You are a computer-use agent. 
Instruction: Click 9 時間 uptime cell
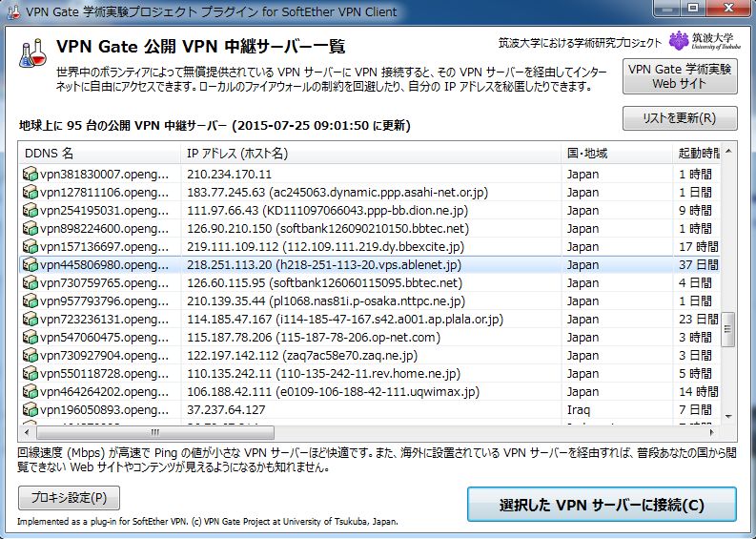695,211
